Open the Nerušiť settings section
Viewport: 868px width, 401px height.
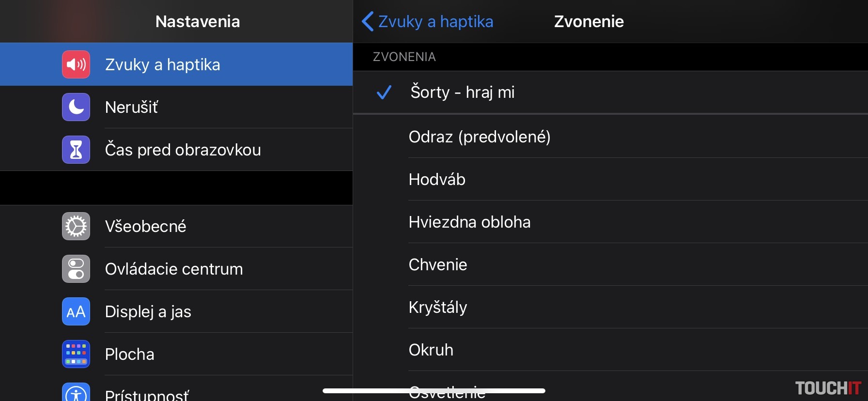(x=132, y=107)
